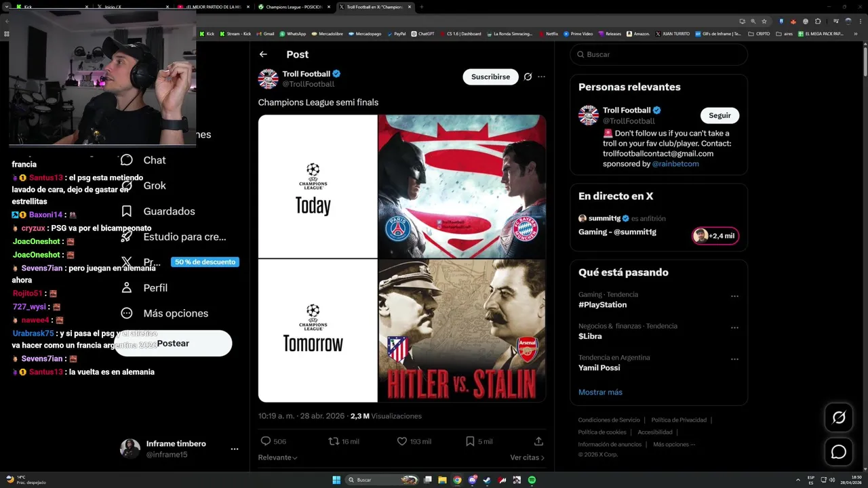Click the Premium X logo sidebar item
Viewport: 868px width, 488px height.
click(x=127, y=262)
